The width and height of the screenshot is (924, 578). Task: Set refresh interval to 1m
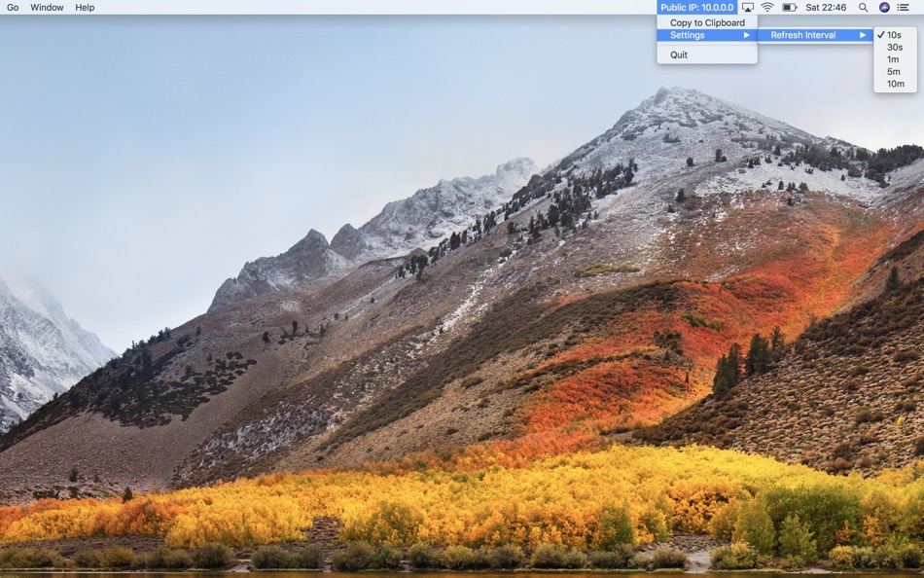[x=895, y=59]
